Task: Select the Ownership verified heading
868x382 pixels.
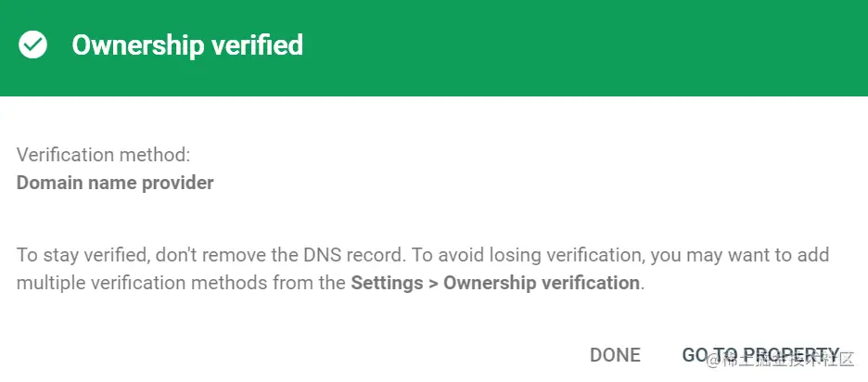Action: 187,45
